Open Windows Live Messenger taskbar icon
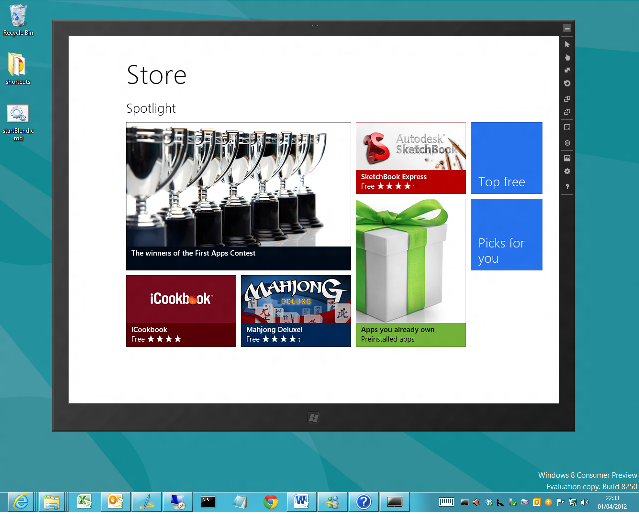Viewport: 639px width, 514px height. [x=333, y=502]
